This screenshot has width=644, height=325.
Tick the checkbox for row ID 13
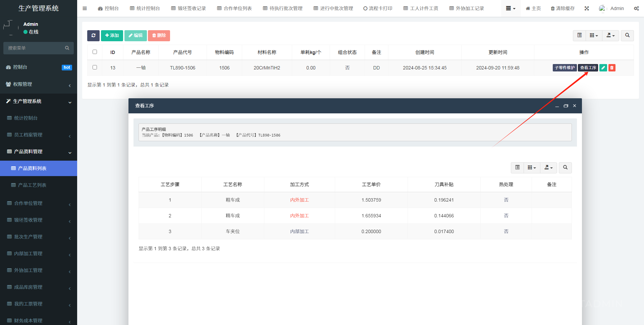pos(95,67)
